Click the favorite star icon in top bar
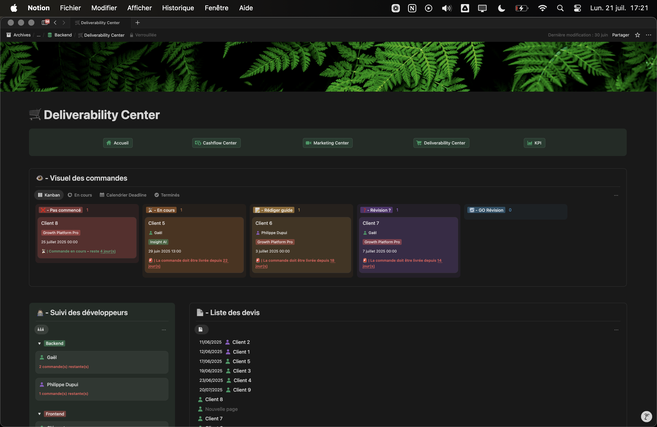Image resolution: width=657 pixels, height=427 pixels. [637, 35]
